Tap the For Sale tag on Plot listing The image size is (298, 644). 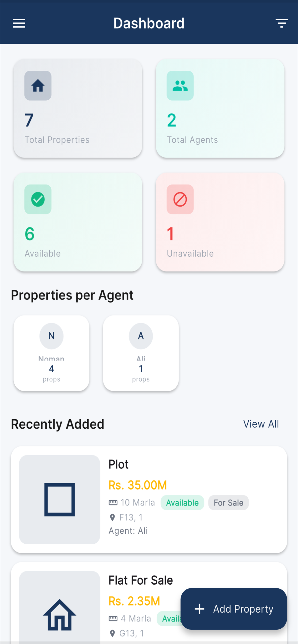click(228, 503)
